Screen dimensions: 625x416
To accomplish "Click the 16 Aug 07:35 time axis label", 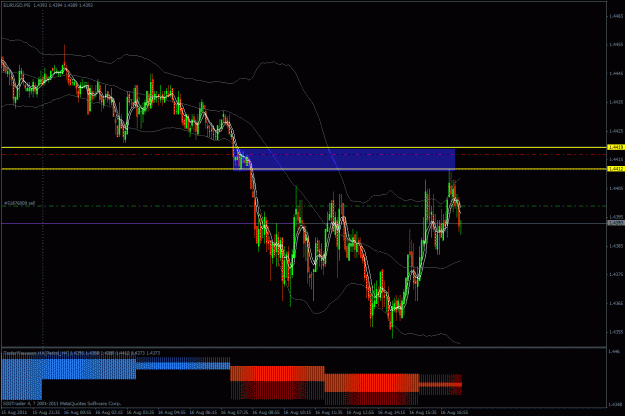I will (x=234, y=412).
